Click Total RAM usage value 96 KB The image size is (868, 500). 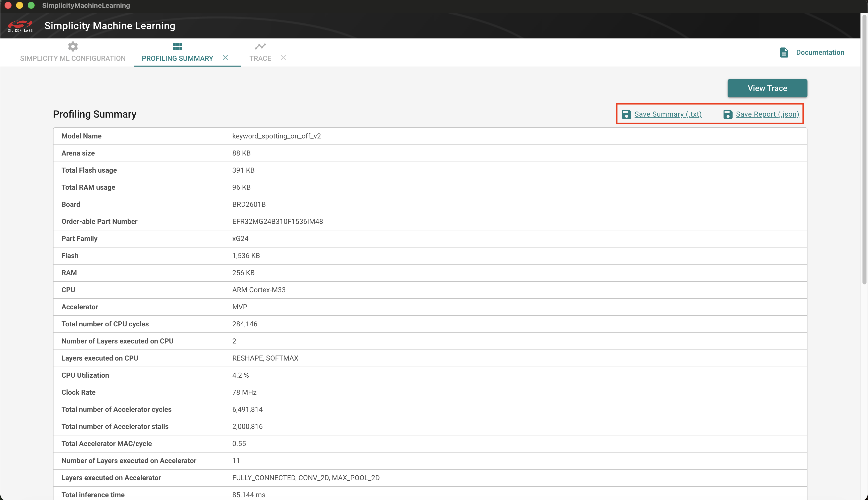tap(241, 187)
